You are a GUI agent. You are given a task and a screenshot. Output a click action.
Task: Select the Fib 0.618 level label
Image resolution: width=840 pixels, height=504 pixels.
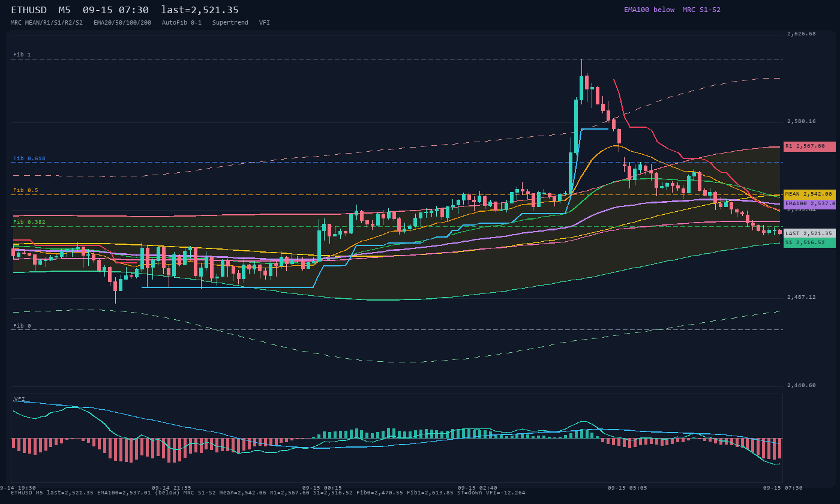pos(29,159)
